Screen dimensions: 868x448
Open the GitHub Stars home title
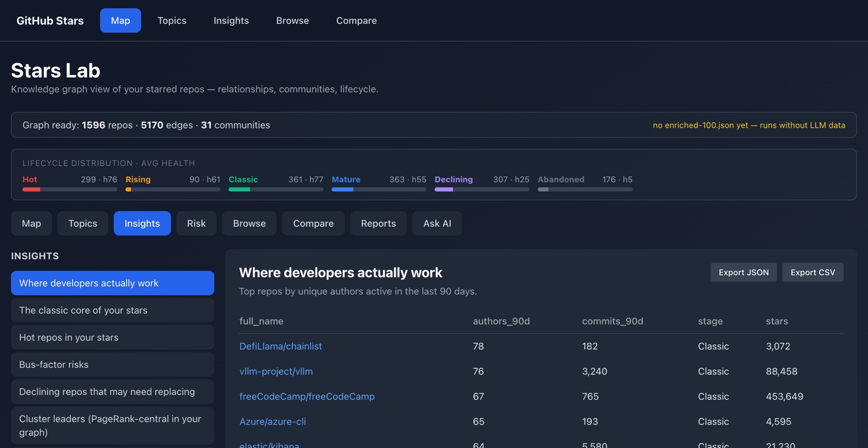point(50,21)
